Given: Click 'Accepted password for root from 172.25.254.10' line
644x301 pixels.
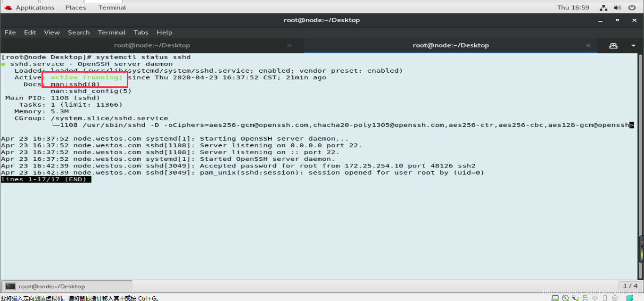Looking at the screenshot, I should point(238,166).
